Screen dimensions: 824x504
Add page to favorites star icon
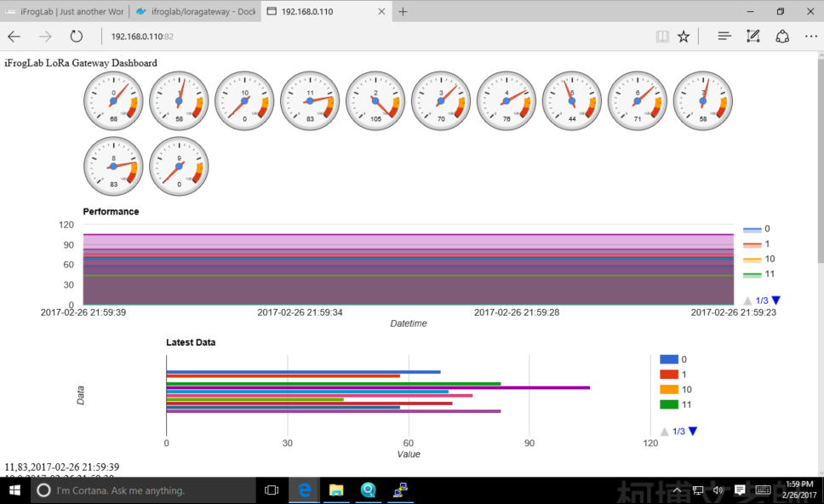coord(684,37)
